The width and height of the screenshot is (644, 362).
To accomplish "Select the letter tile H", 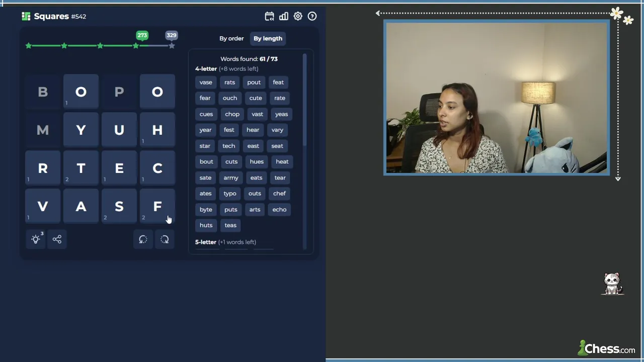I will pyautogui.click(x=157, y=130).
